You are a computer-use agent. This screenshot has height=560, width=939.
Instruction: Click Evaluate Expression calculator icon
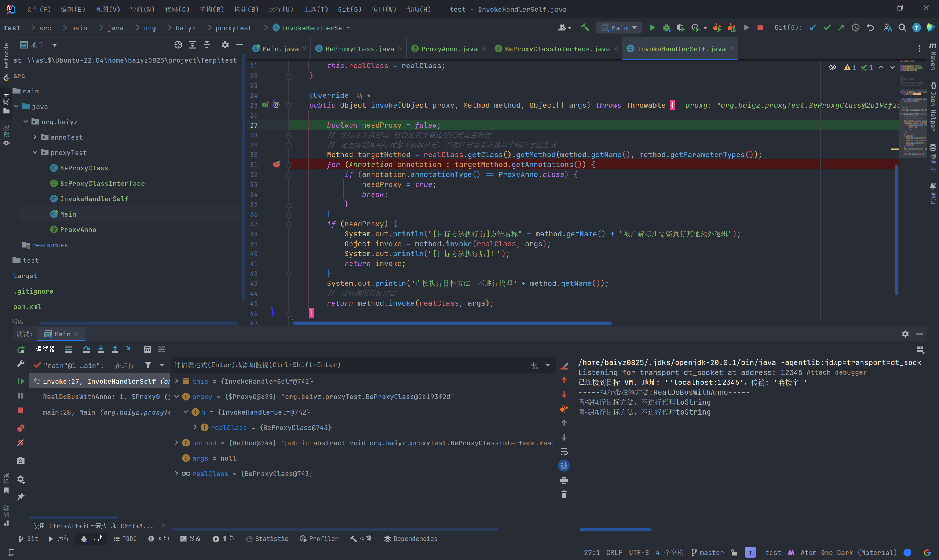(x=147, y=349)
